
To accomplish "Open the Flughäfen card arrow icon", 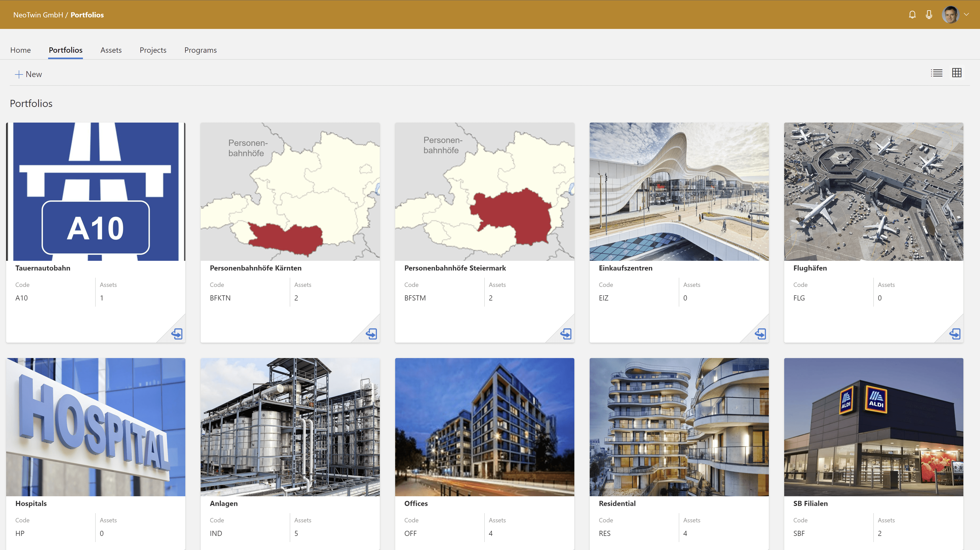I will click(954, 333).
